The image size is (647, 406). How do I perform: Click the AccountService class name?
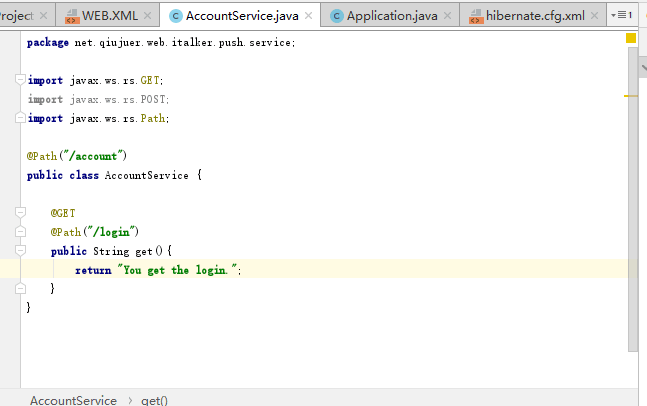click(x=146, y=175)
